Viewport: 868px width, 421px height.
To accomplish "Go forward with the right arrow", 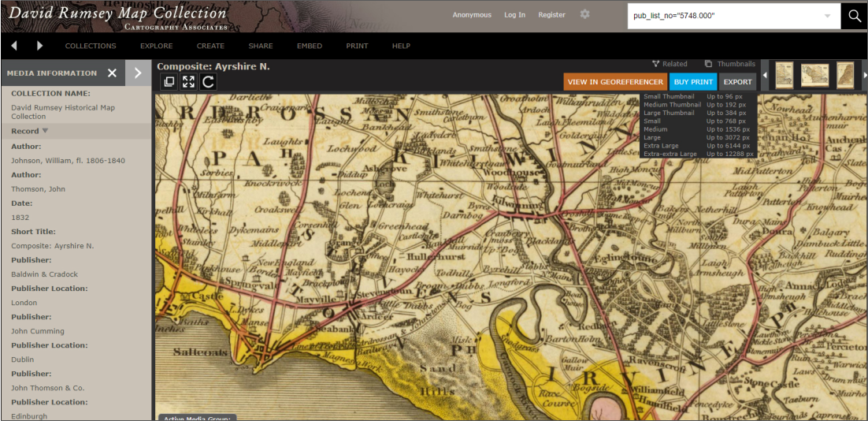I will (x=39, y=46).
